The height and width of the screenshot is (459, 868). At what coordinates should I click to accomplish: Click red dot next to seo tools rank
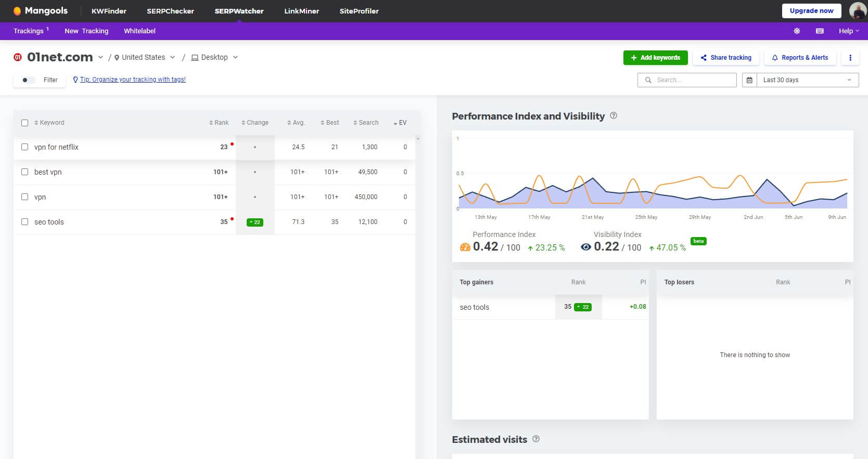(x=232, y=218)
